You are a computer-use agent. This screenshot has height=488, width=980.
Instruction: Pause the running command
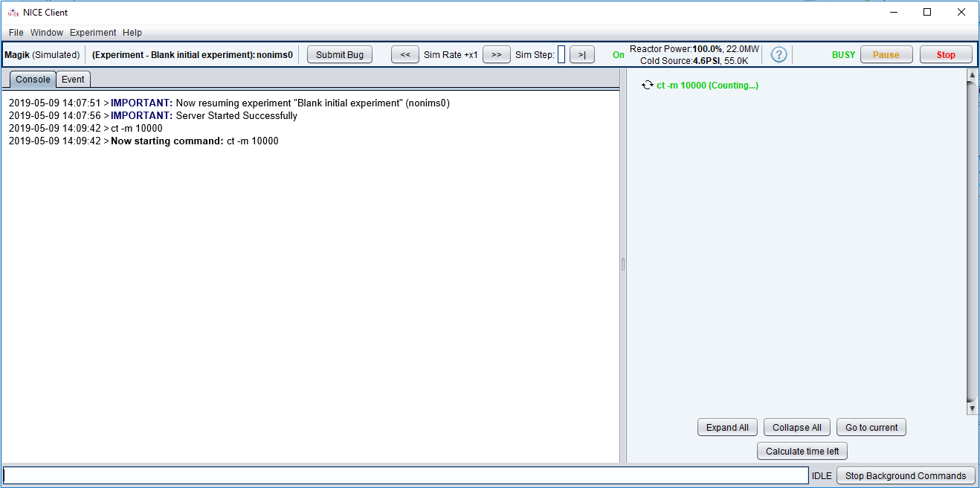(886, 55)
